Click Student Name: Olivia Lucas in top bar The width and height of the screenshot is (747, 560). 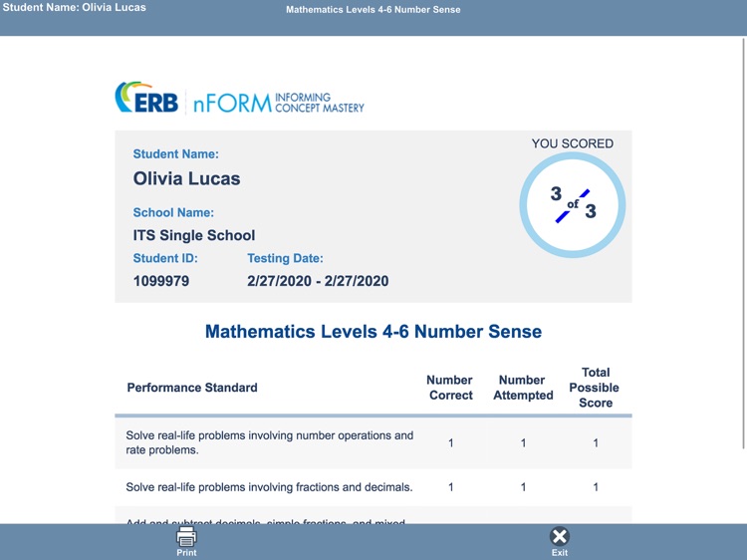[x=75, y=8]
